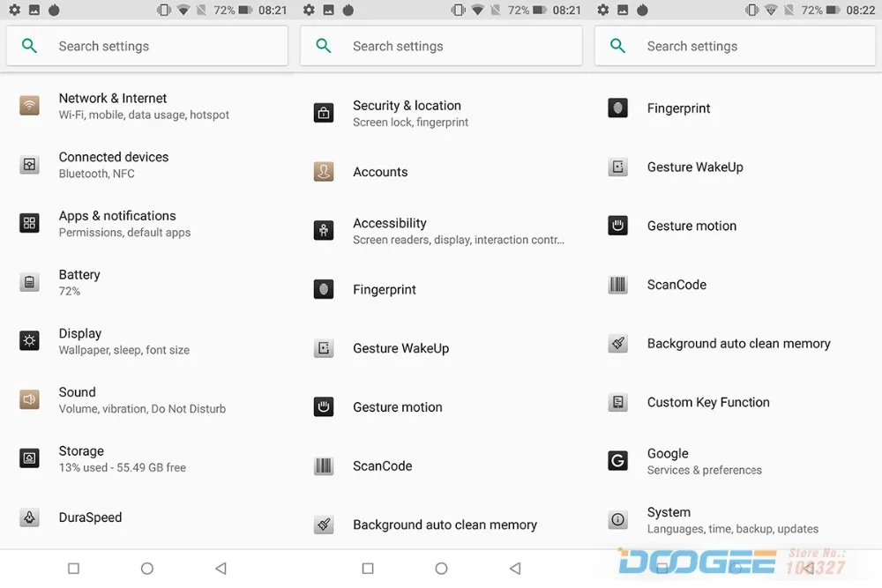Open the Sound speaker icon
Image resolution: width=882 pixels, height=588 pixels.
click(x=29, y=399)
